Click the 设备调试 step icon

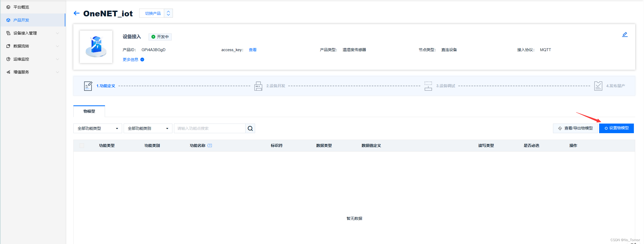tap(428, 86)
